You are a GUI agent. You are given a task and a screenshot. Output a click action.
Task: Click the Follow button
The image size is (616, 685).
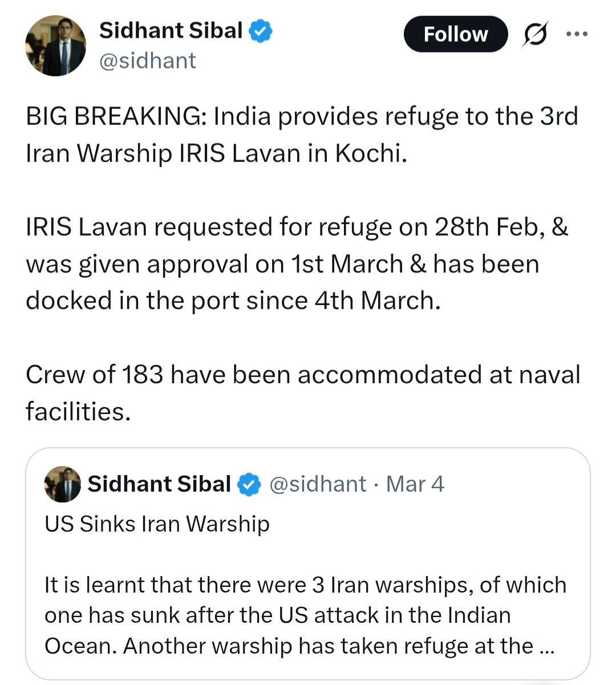(455, 34)
